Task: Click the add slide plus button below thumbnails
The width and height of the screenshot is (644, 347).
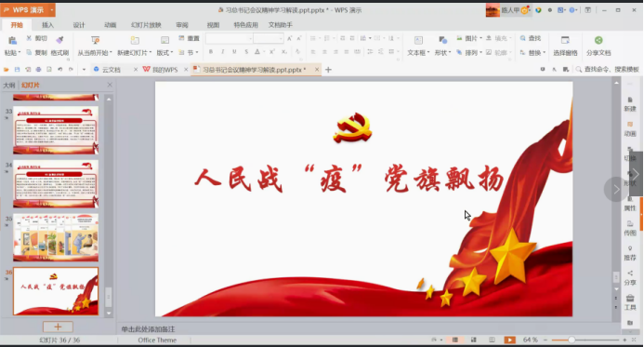Action: pos(58,327)
